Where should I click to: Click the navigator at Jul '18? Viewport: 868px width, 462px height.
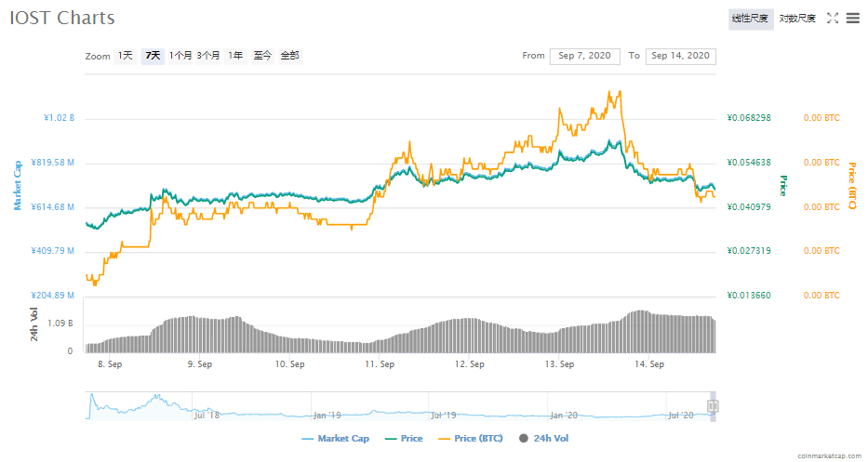(207, 415)
